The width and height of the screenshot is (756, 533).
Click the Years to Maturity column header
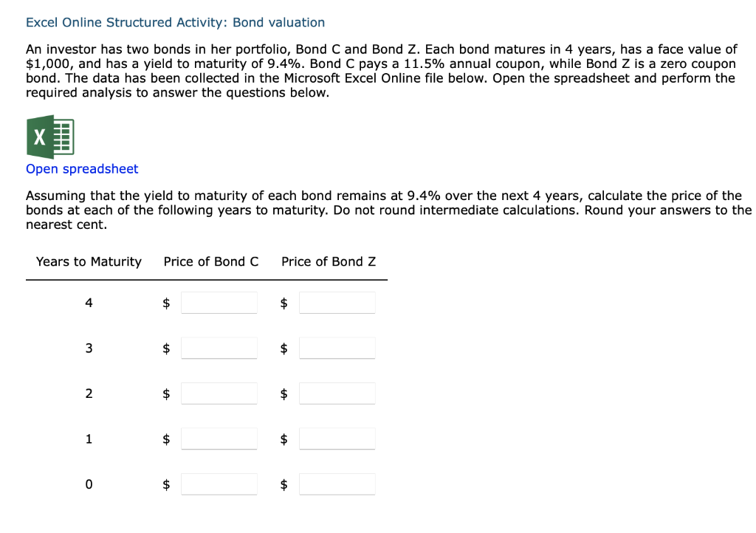[89, 261]
